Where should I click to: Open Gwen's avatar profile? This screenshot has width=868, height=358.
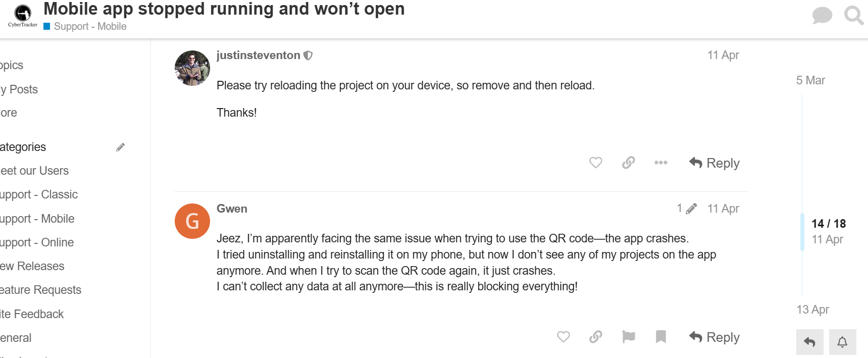192,221
